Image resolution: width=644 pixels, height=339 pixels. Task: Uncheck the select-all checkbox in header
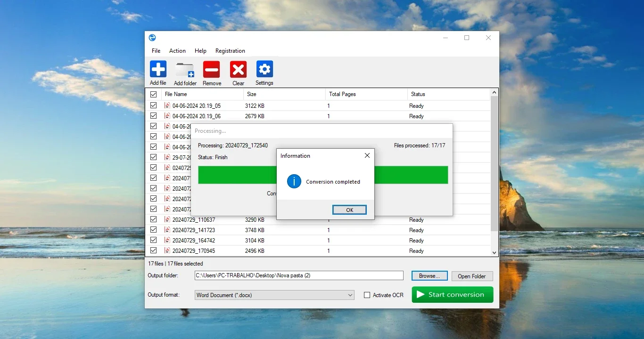point(153,94)
